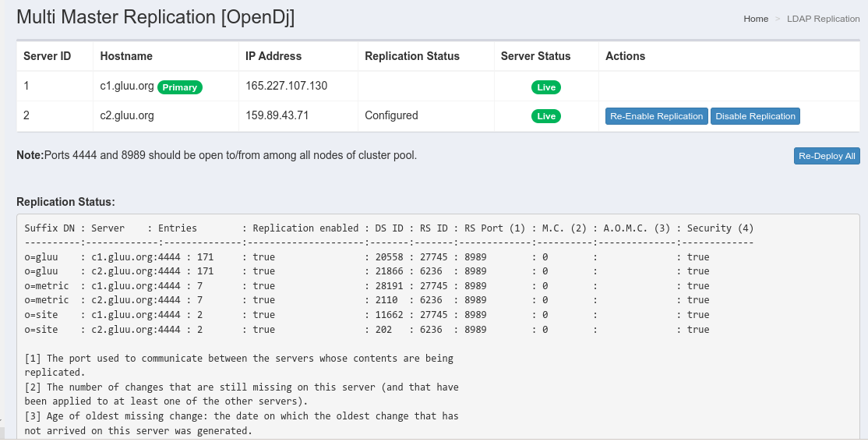Viewport: 868px width, 442px height.
Task: Click DS ID value 11662
Action: click(x=389, y=315)
